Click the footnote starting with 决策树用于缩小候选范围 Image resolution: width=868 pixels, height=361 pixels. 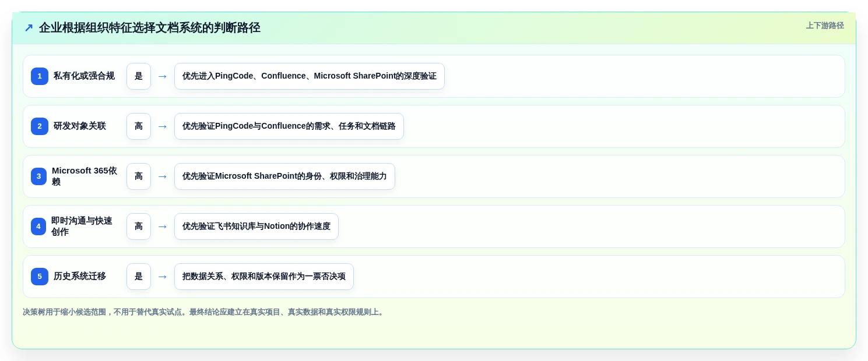pyautogui.click(x=205, y=312)
